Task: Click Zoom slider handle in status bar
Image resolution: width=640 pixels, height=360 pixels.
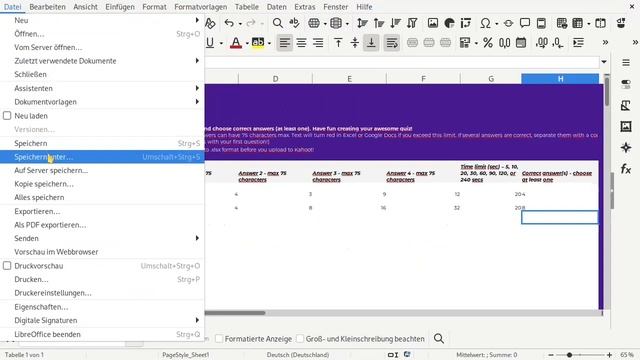Action: pyautogui.click(x=569, y=355)
